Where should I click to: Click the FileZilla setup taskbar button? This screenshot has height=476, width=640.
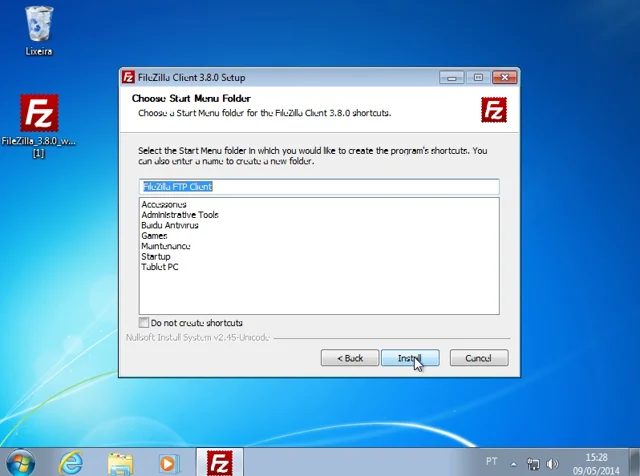click(220, 462)
